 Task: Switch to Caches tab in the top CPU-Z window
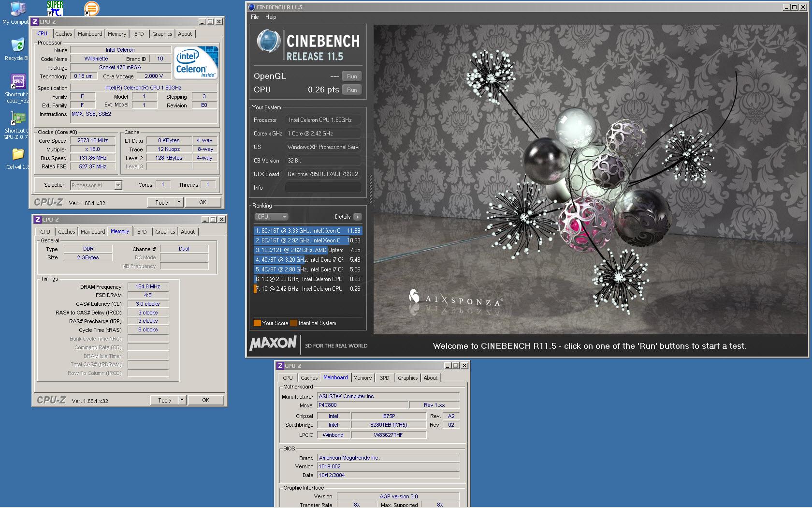63,34
